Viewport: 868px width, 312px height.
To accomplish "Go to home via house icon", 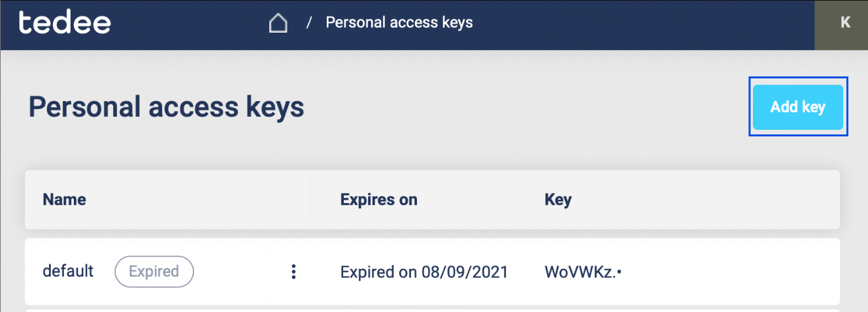I will [278, 23].
